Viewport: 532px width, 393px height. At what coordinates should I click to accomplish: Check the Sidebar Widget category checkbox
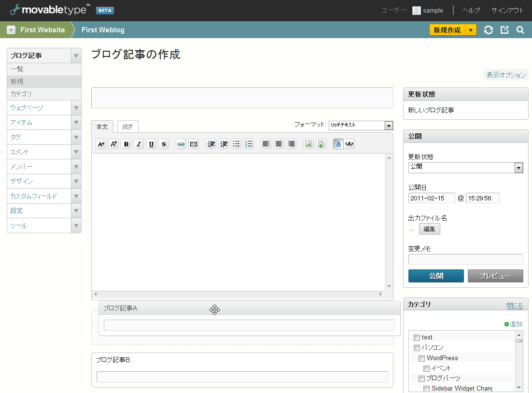pyautogui.click(x=426, y=389)
